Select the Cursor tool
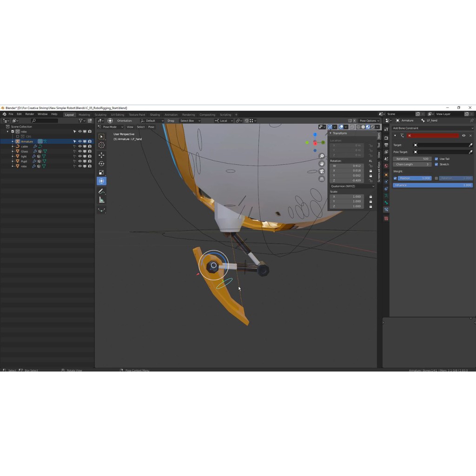 point(101,145)
